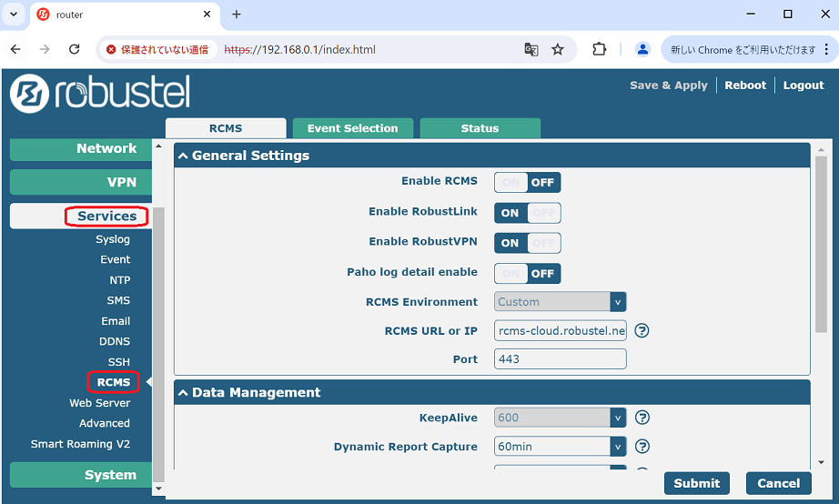The height and width of the screenshot is (504, 839).
Task: Toggle the Enable RobustLink switch
Action: point(528,213)
